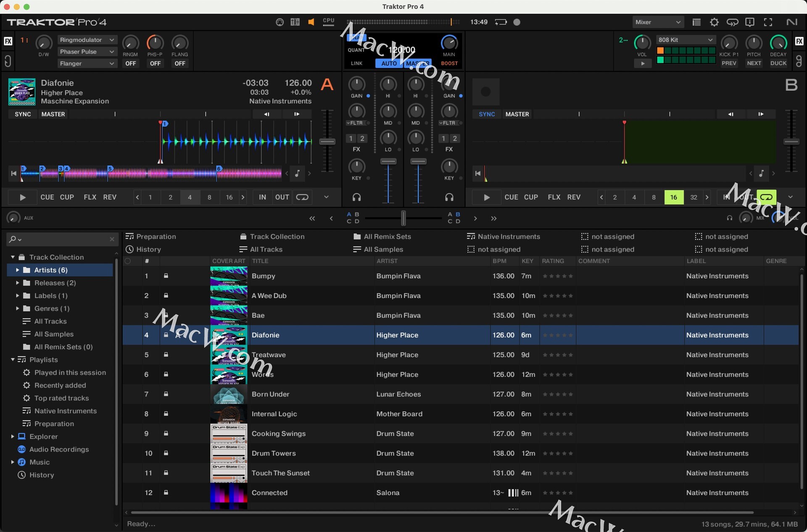Play Deck A
Screen dimensions: 807x532
23,197
